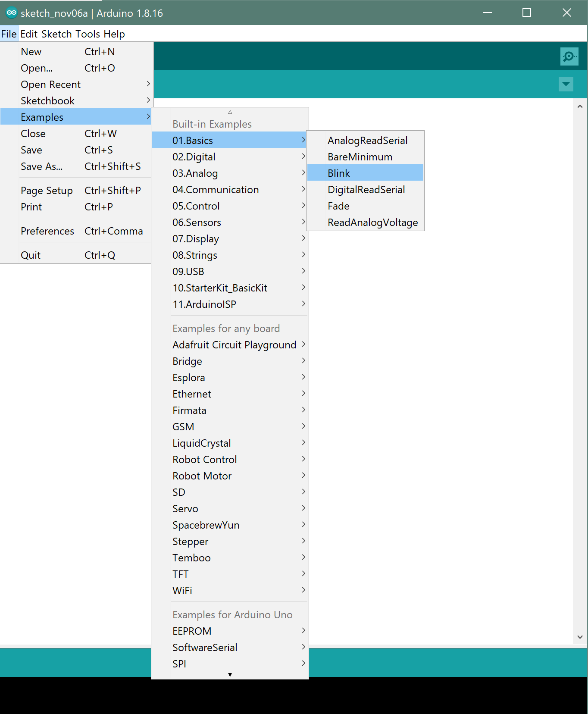
Task: Open the Servo library examples
Action: 230,509
